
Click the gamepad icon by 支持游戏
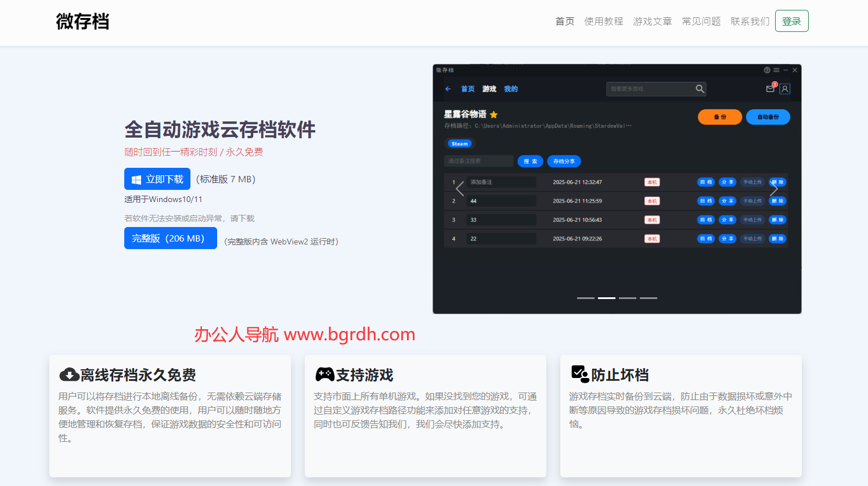pos(325,375)
